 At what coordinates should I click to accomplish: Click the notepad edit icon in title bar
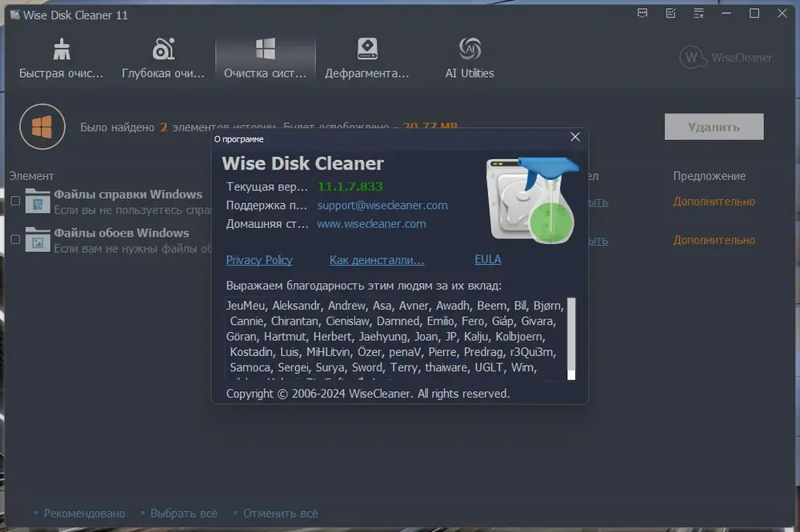point(670,14)
